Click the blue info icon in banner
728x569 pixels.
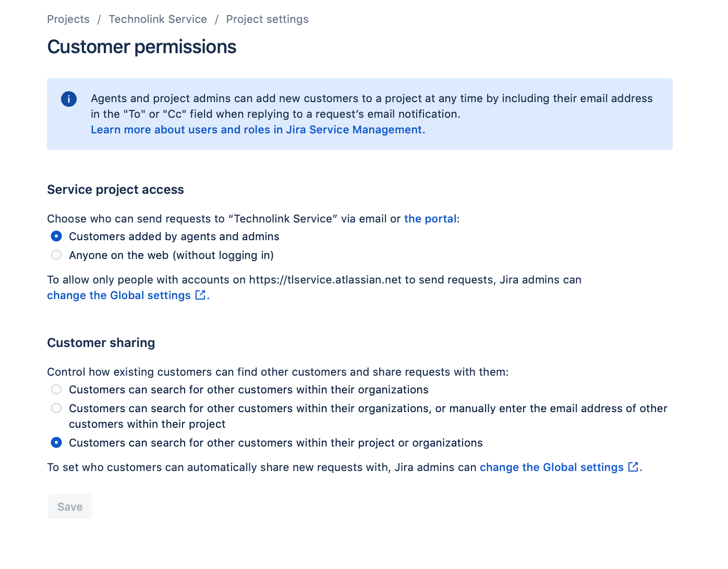pyautogui.click(x=69, y=99)
